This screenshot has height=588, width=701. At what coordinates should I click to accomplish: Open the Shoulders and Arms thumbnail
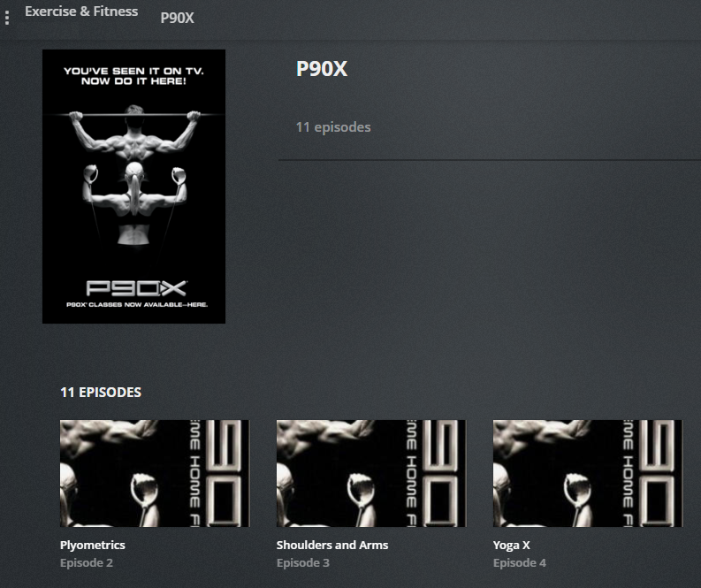pyautogui.click(x=371, y=473)
